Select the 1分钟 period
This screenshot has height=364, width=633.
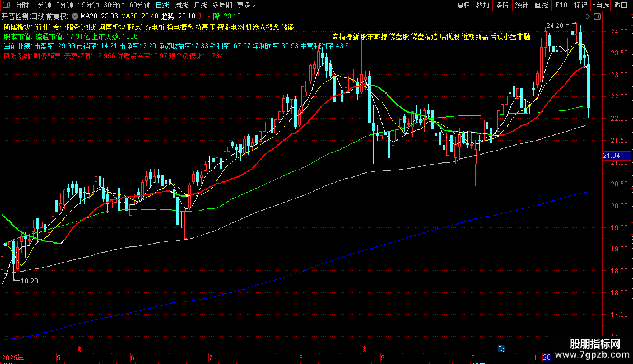(x=43, y=5)
